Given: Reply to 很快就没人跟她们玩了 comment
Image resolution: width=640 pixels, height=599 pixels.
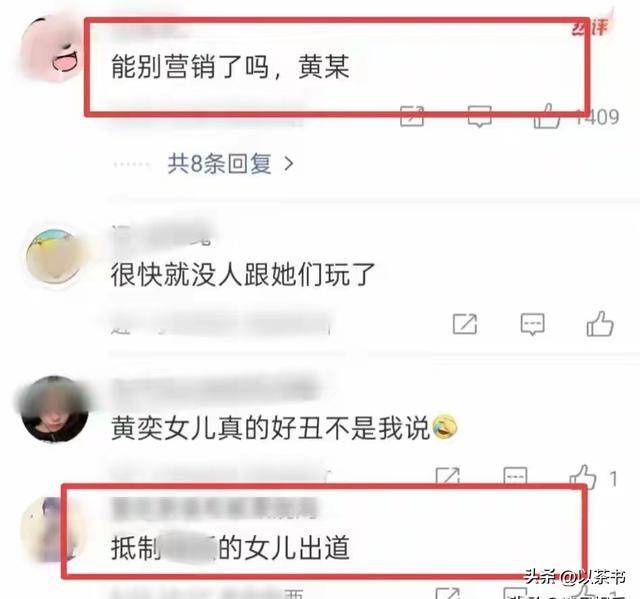Looking at the screenshot, I should tap(533, 324).
